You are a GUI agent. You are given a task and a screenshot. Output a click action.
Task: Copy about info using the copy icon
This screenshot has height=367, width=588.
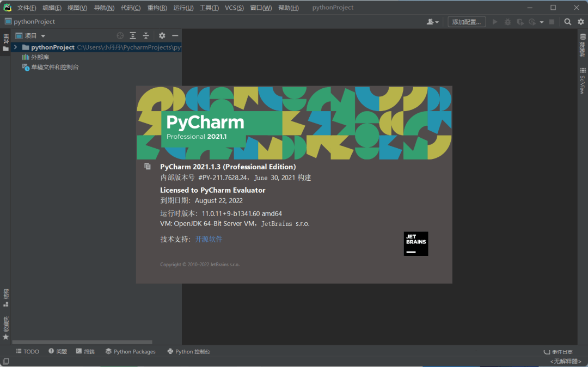(x=148, y=167)
